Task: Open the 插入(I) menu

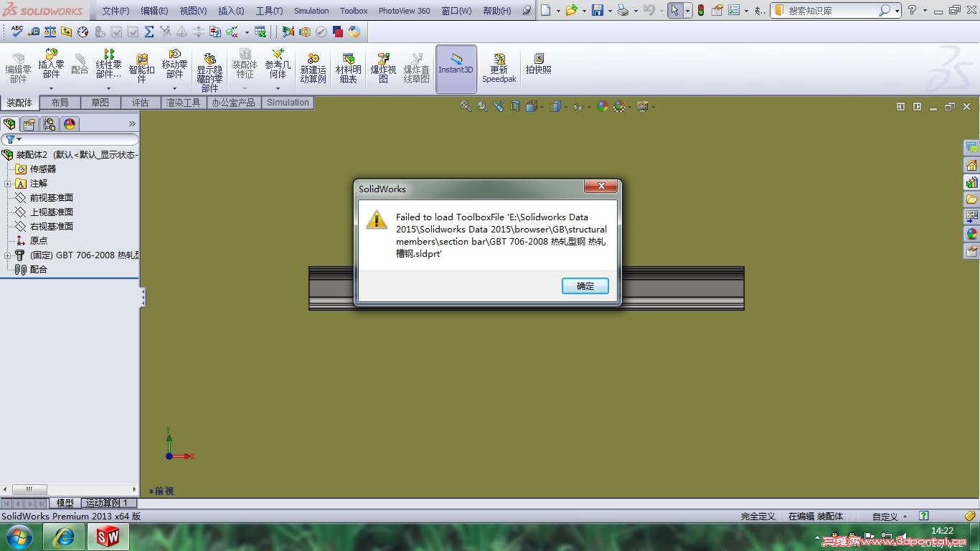Action: (231, 11)
